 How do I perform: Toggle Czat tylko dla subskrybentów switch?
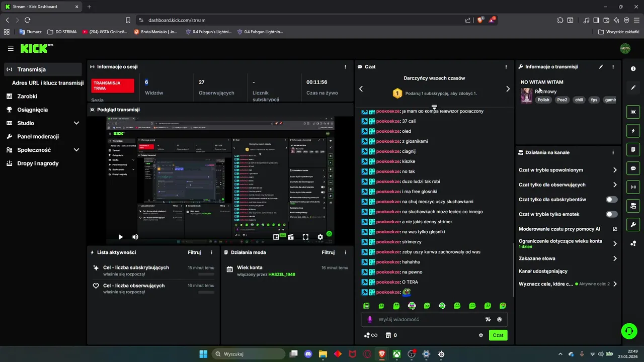pos(611,200)
